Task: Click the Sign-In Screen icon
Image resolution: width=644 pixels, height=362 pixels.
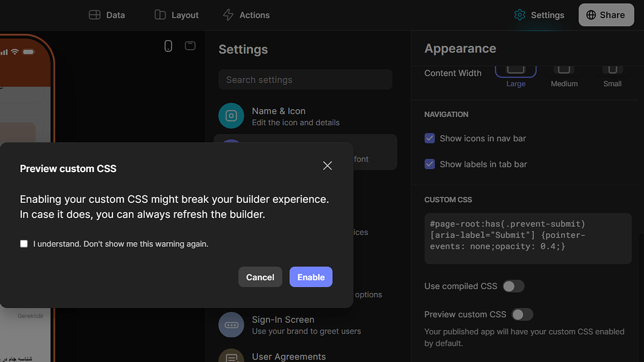Action: coord(231,324)
